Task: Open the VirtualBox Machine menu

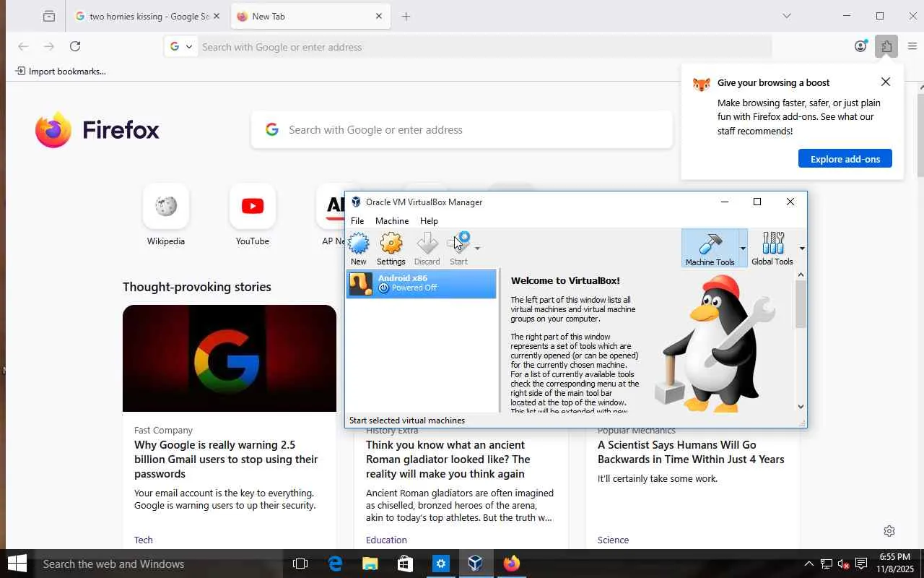Action: click(x=392, y=220)
